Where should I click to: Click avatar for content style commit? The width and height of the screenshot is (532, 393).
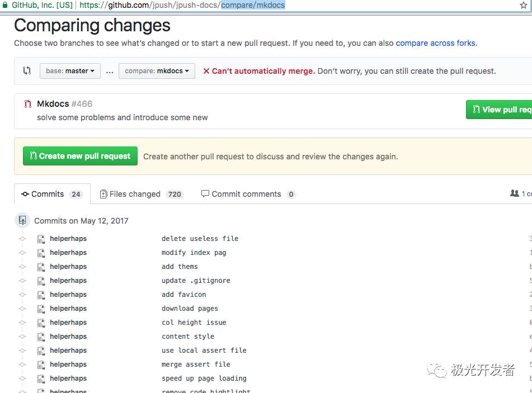click(x=41, y=337)
